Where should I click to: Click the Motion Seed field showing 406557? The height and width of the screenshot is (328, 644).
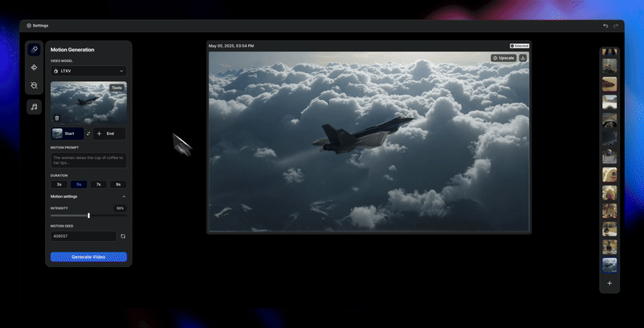[x=84, y=236]
